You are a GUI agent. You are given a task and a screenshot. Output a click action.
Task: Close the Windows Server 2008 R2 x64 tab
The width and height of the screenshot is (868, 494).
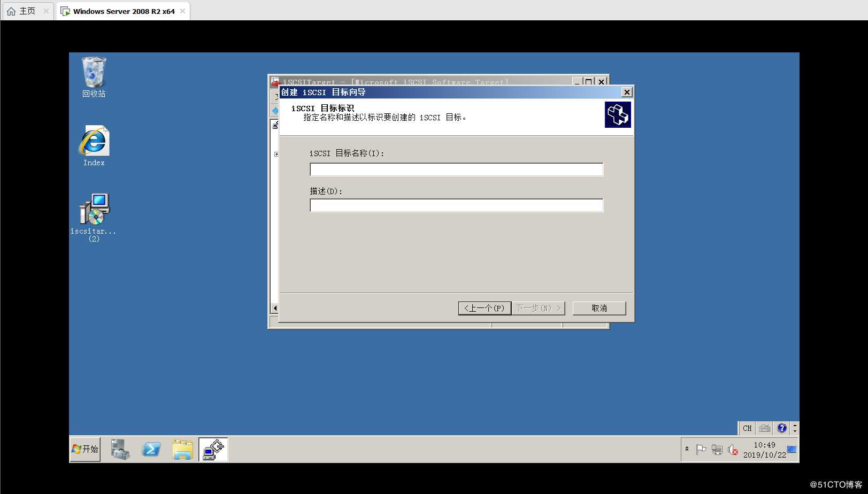coord(182,11)
